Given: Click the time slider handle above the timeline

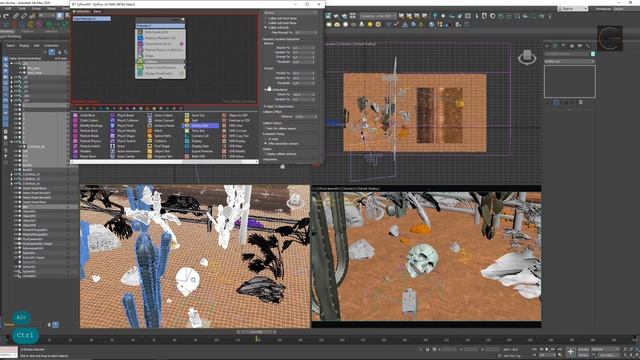Looking at the screenshot, I should [256, 332].
